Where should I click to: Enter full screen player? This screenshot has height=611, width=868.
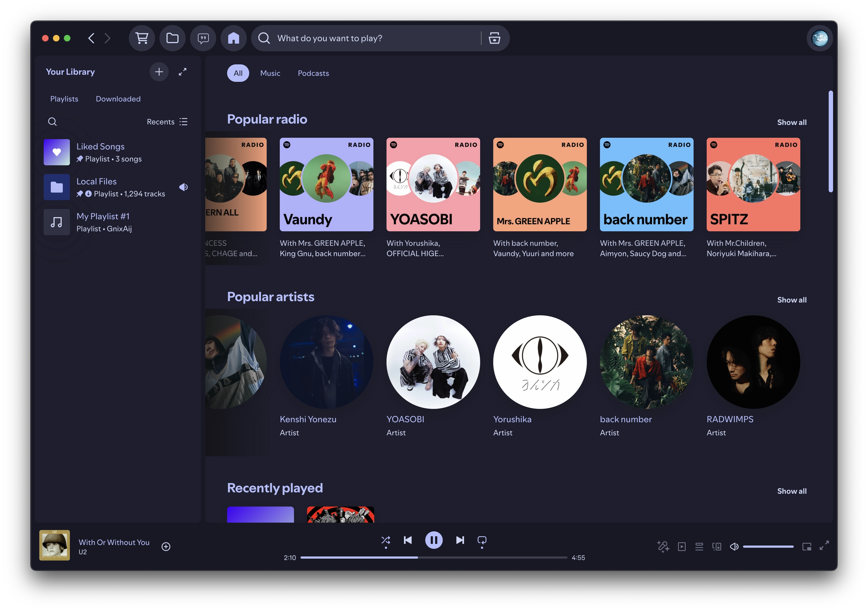pos(824,546)
